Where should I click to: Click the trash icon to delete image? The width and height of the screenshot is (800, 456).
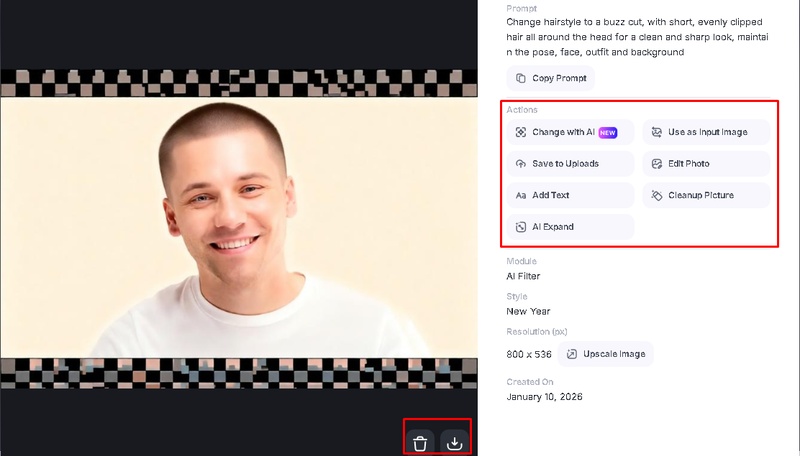point(420,442)
